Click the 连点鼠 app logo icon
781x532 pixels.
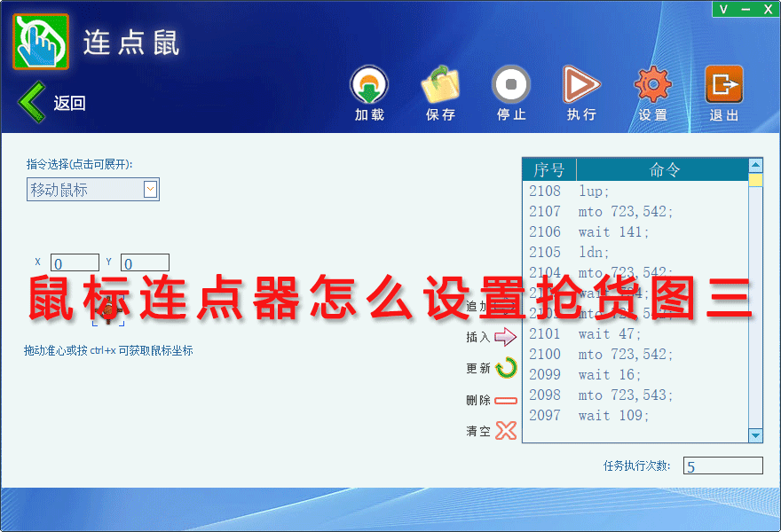coord(41,42)
